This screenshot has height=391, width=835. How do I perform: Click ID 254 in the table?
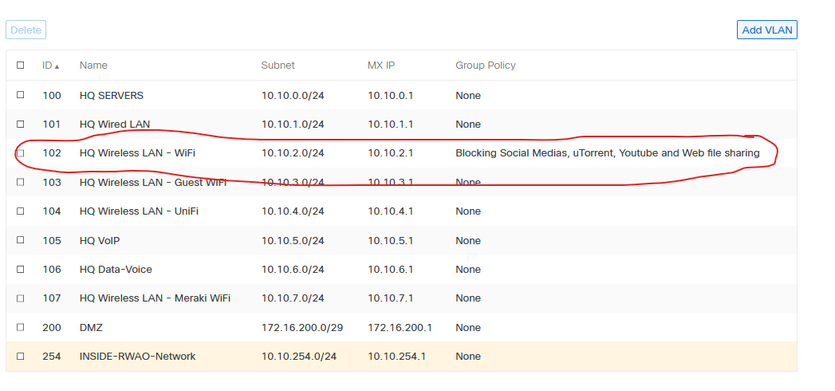pos(52,356)
